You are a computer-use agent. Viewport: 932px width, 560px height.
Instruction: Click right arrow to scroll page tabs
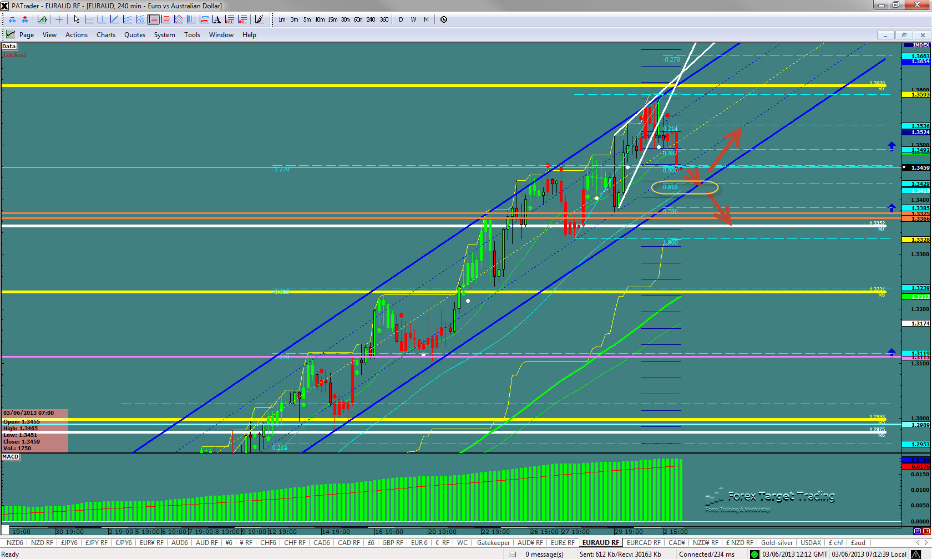tap(925, 543)
